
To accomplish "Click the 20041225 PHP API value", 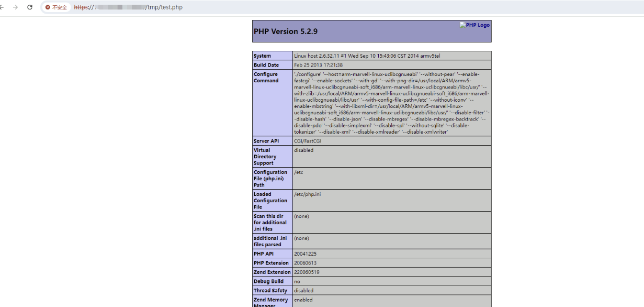I will (x=305, y=254).
